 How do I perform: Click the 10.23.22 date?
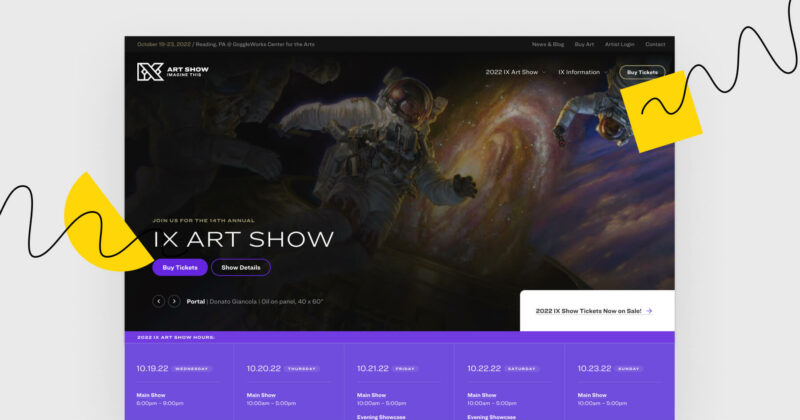[594, 368]
